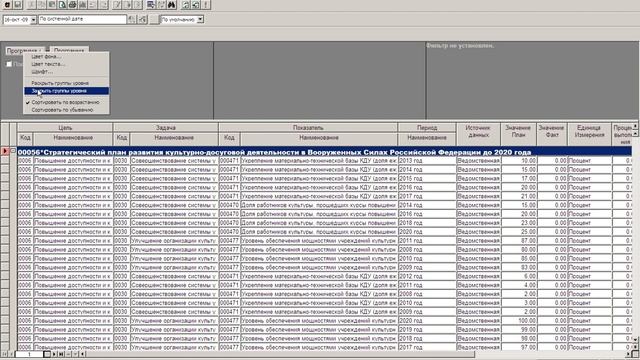Click the Значение План column header
640x360 pixels.
(x=518, y=134)
